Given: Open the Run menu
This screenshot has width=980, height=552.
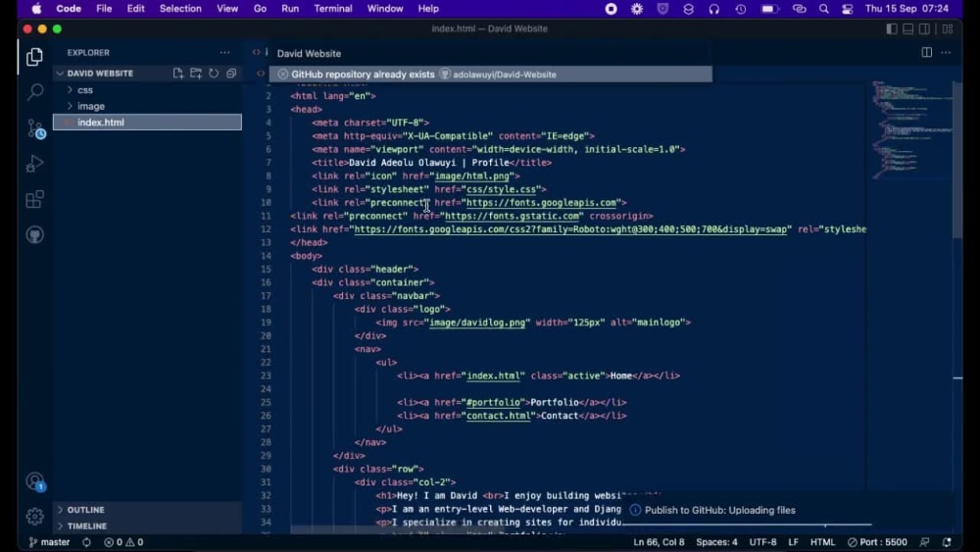Looking at the screenshot, I should pos(290,9).
